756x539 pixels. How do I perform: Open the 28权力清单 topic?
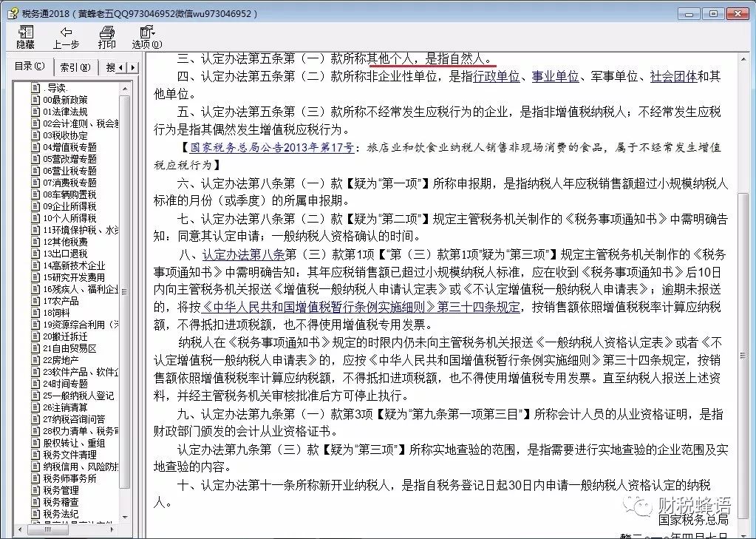tap(81, 431)
